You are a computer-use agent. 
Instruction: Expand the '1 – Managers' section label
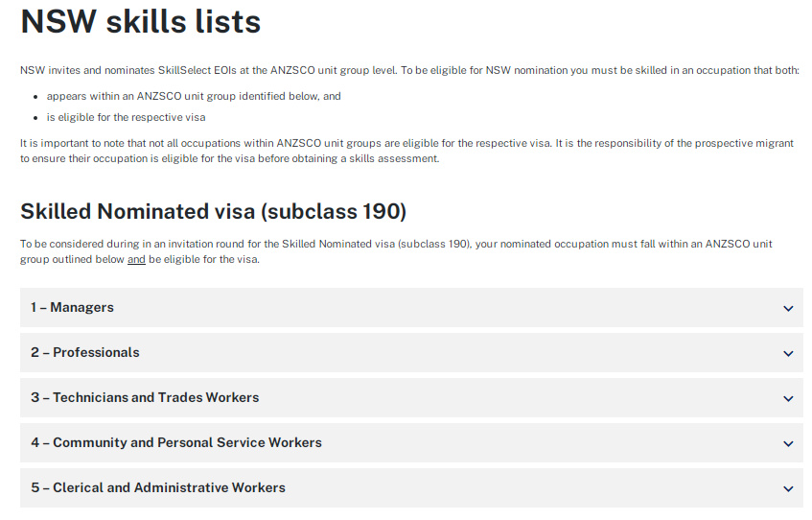[72, 308]
